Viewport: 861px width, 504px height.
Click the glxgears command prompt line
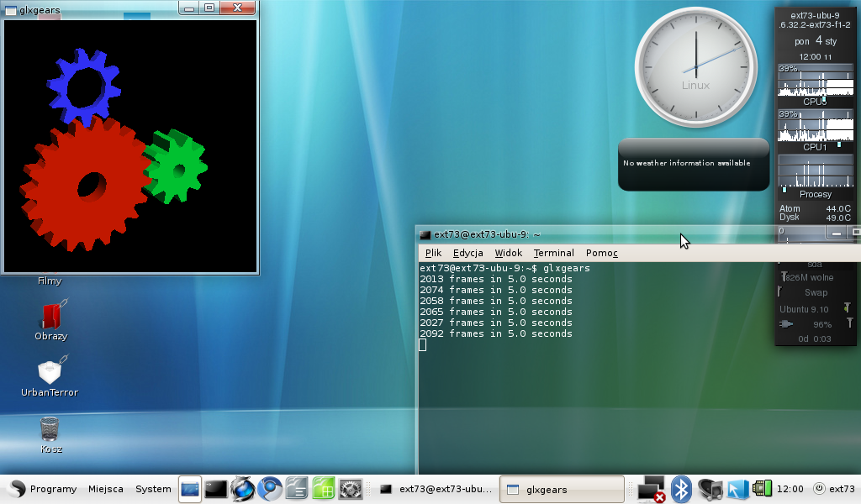tap(504, 268)
